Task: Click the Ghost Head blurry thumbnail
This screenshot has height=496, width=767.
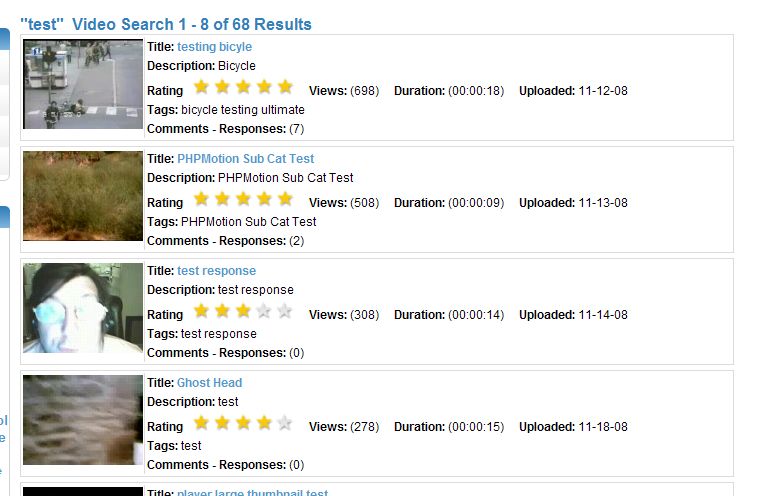Action: coord(83,420)
